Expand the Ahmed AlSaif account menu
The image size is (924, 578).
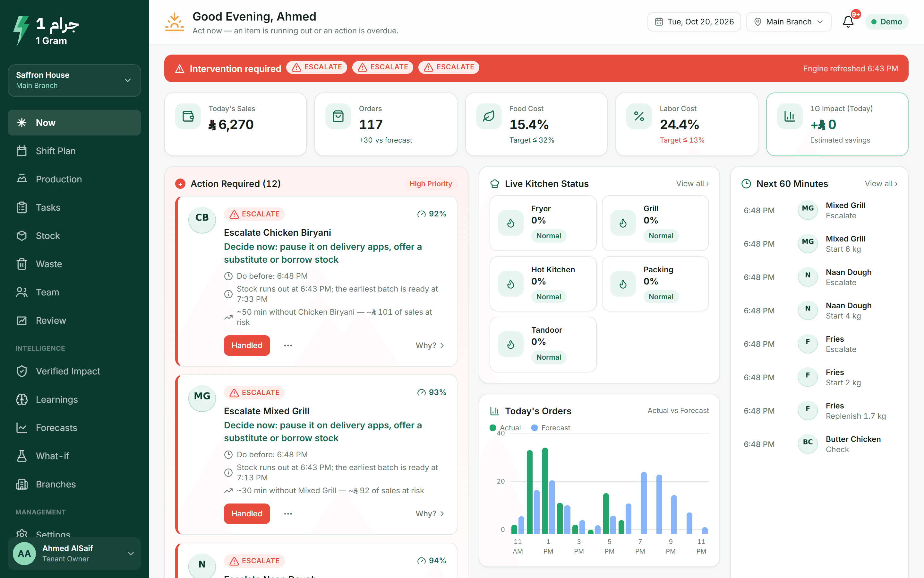coord(74,553)
